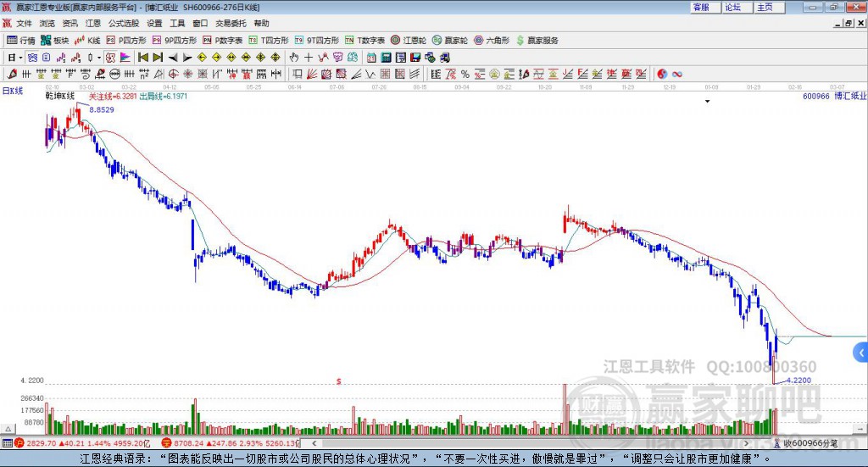This screenshot has height=467, width=868.
Task: Click horizontal scrollbar left arrow
Action: click(x=314, y=442)
